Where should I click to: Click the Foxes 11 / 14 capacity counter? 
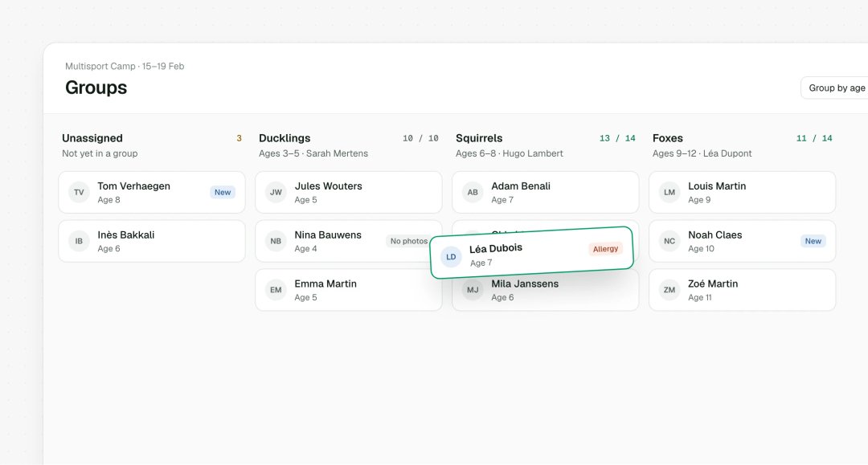[x=814, y=138]
